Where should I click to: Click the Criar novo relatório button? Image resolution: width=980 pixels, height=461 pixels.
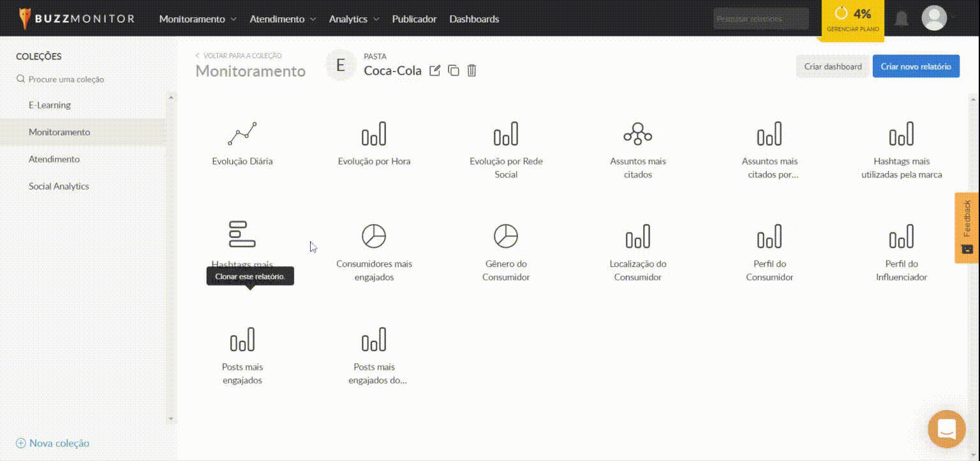916,66
